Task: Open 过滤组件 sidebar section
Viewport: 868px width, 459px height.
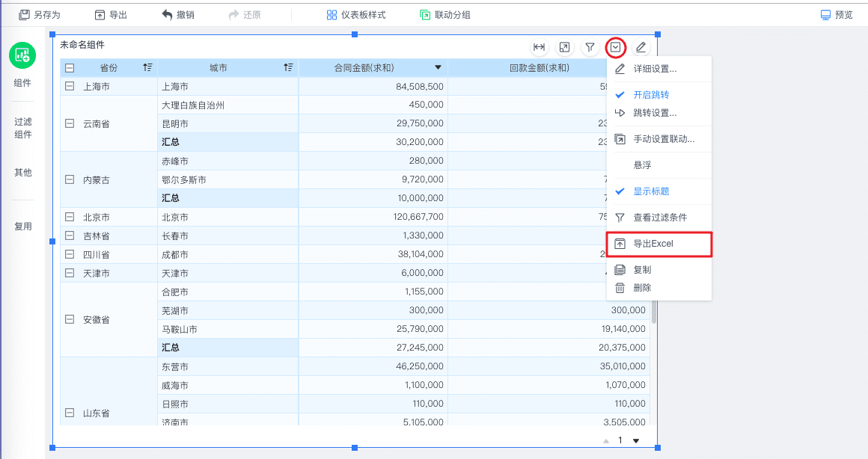Action: (22, 128)
